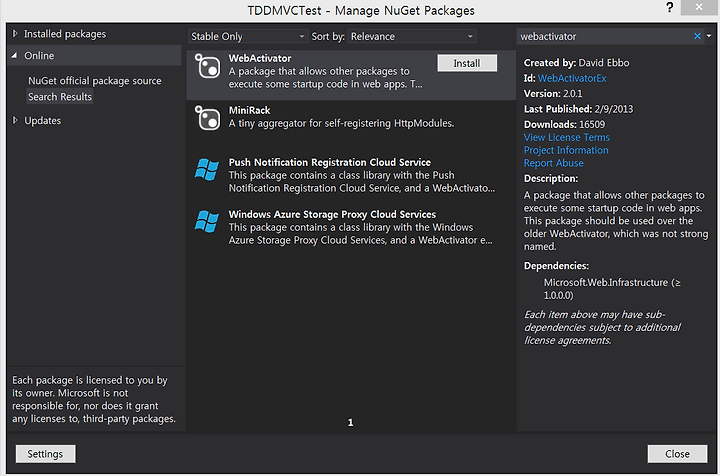The height and width of the screenshot is (476, 720).
Task: Collapse the Online section
Action: 15,56
